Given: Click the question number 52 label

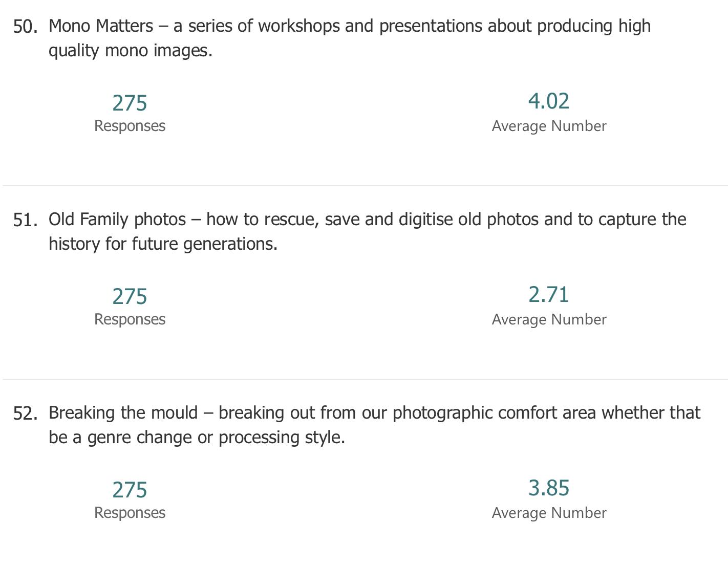Looking at the screenshot, I should [x=25, y=413].
